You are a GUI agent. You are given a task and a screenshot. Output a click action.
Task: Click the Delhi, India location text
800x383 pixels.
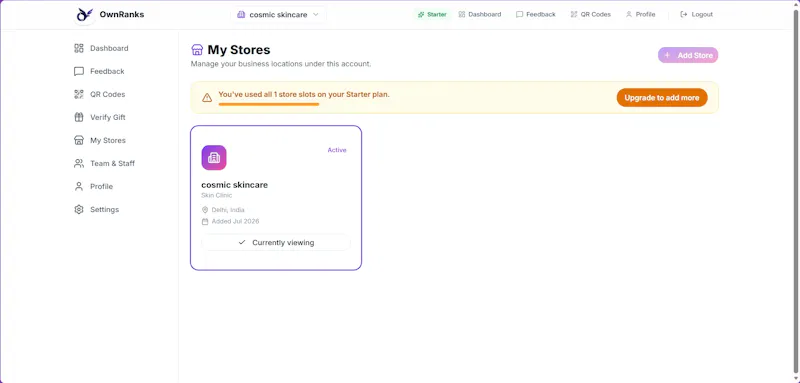pos(228,210)
